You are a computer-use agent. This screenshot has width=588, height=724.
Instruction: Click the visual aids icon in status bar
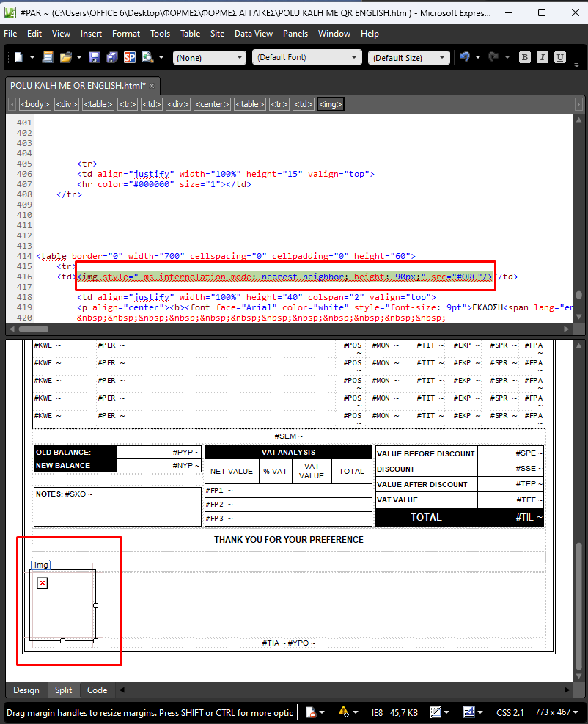click(435, 712)
